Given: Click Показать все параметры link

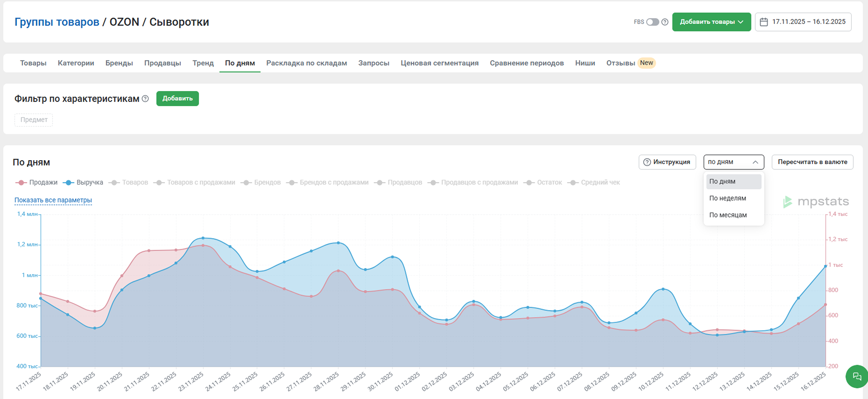Looking at the screenshot, I should pos(53,200).
